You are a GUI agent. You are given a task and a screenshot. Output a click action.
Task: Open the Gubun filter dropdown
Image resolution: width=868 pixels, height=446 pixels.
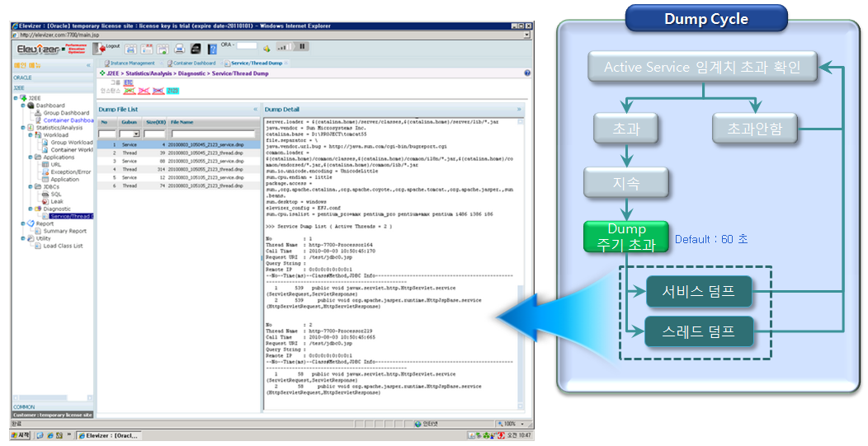[136, 134]
